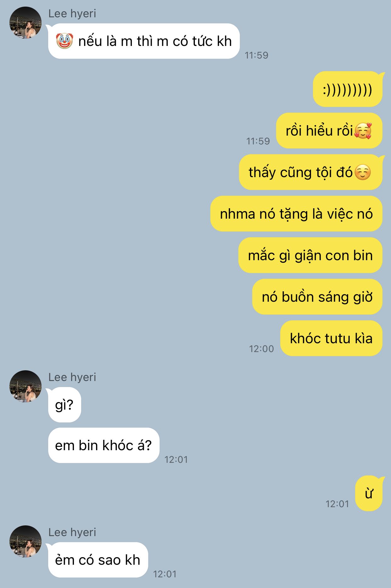Select the 'khóc tutu kìa' message
Image resolution: width=391 pixels, height=588 pixels.
[x=331, y=338]
